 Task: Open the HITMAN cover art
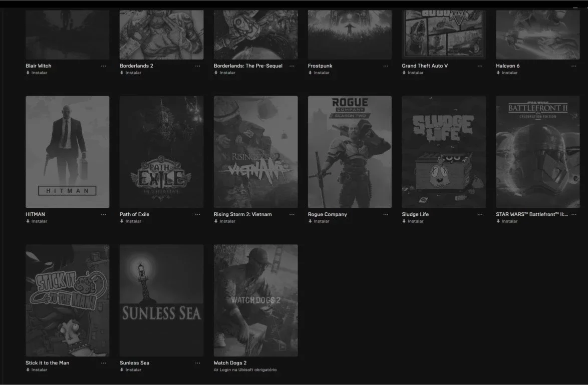click(x=68, y=152)
